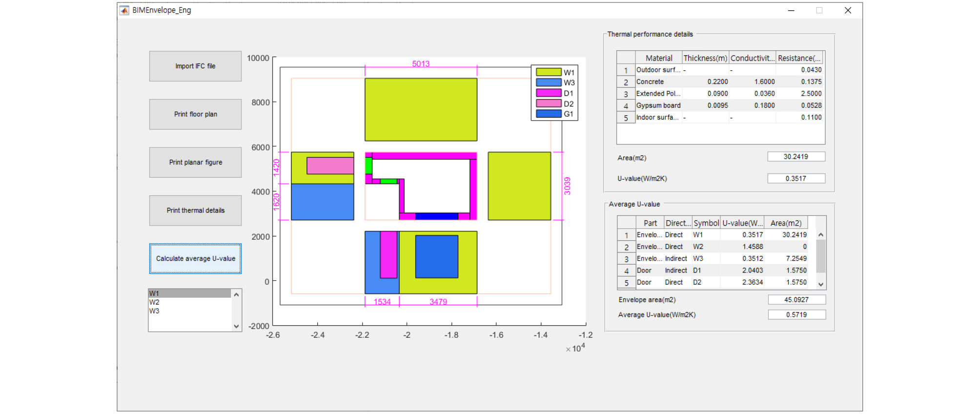The width and height of the screenshot is (980, 415).
Task: Click the Area(m2) value field
Action: point(796,157)
